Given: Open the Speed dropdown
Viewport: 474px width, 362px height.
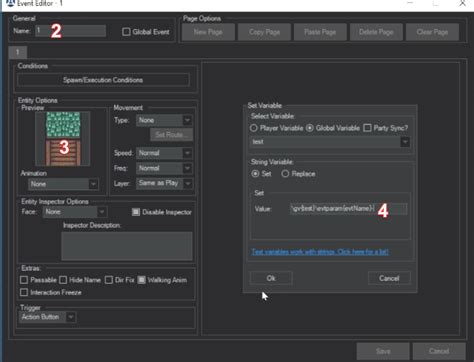Looking at the screenshot, I should 164,153.
